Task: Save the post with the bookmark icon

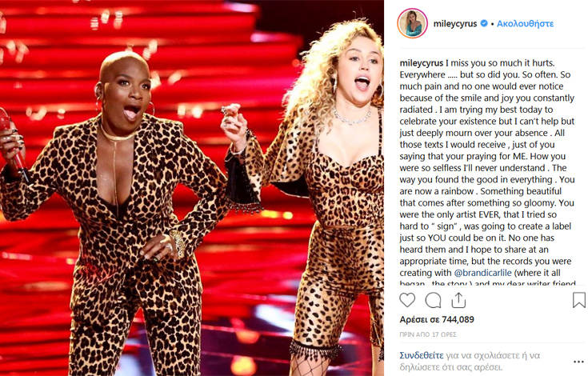Action: coord(579,300)
